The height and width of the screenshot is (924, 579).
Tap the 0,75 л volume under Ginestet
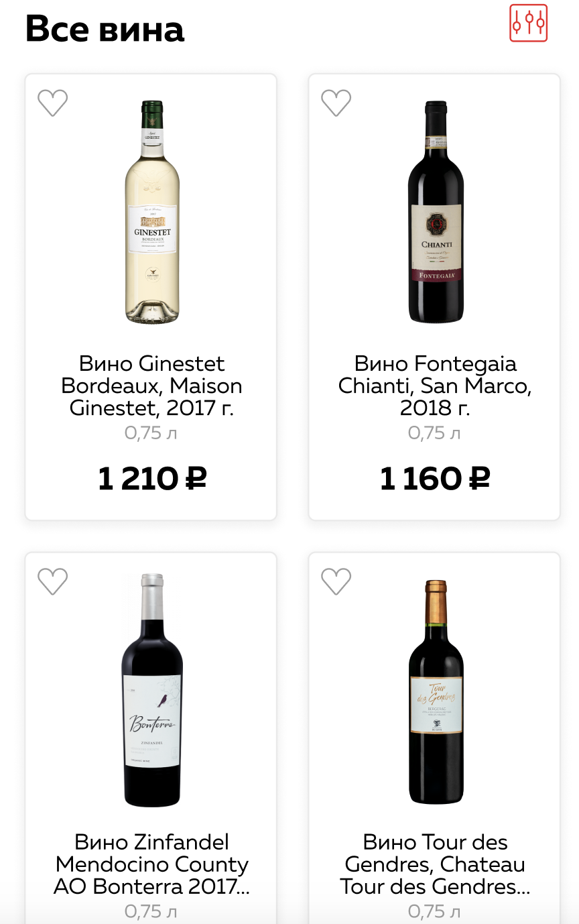pyautogui.click(x=151, y=433)
